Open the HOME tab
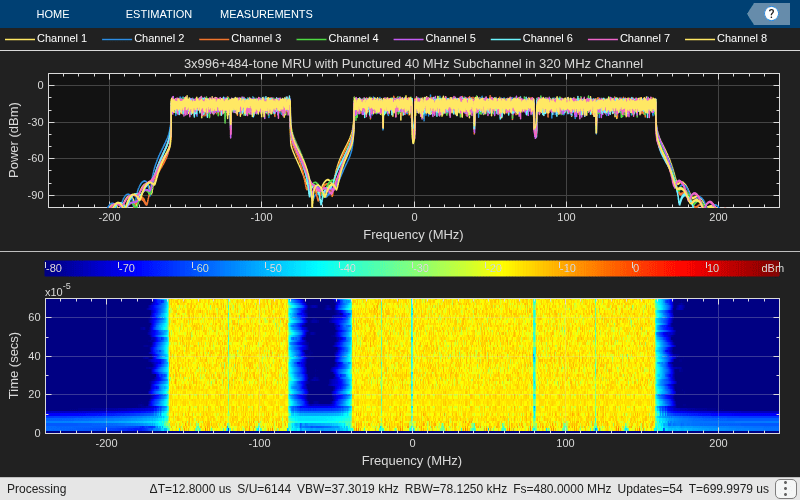 53,14
